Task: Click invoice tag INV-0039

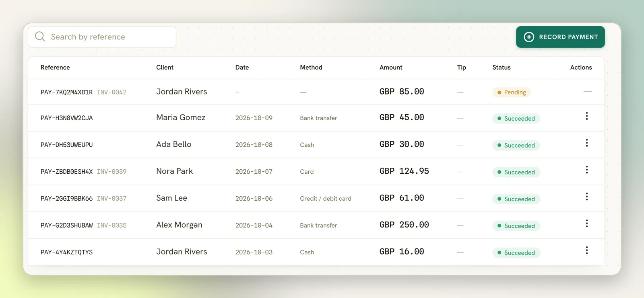Action: point(111,172)
